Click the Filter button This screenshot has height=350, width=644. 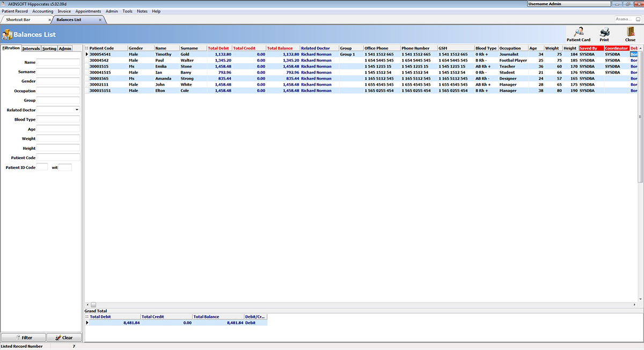pos(23,338)
